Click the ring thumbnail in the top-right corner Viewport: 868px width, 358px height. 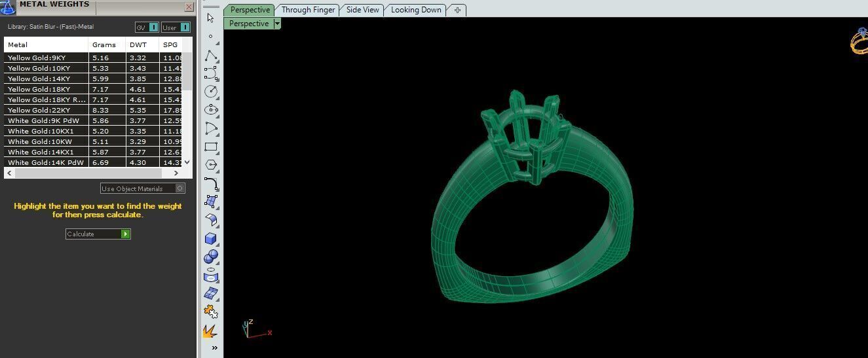coord(859,41)
